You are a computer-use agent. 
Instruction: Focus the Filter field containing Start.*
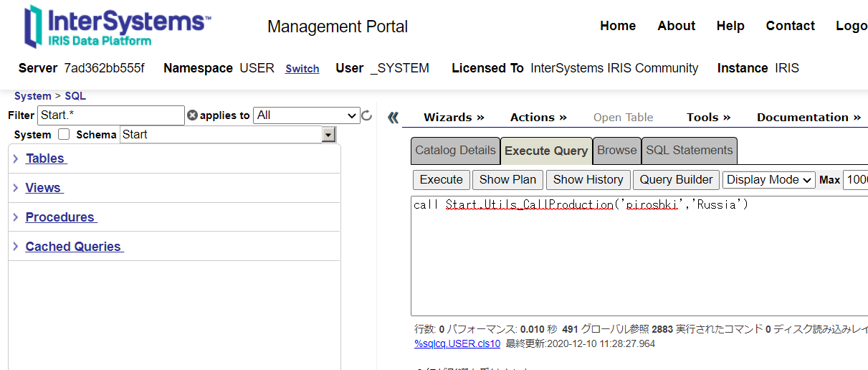tap(110, 115)
